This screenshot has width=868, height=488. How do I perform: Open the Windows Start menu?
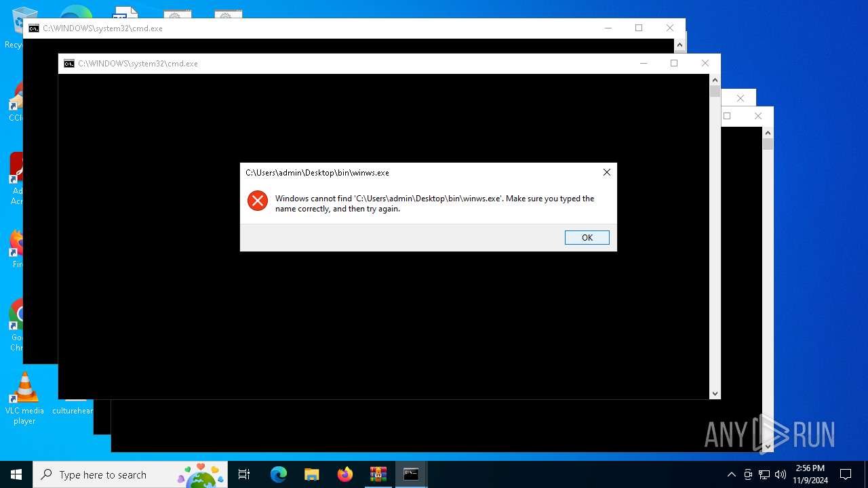coord(16,474)
